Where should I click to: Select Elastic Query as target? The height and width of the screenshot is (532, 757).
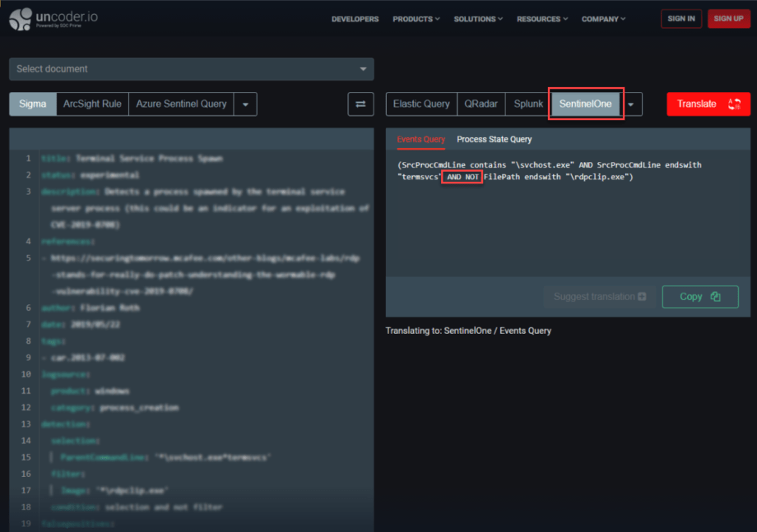point(421,104)
